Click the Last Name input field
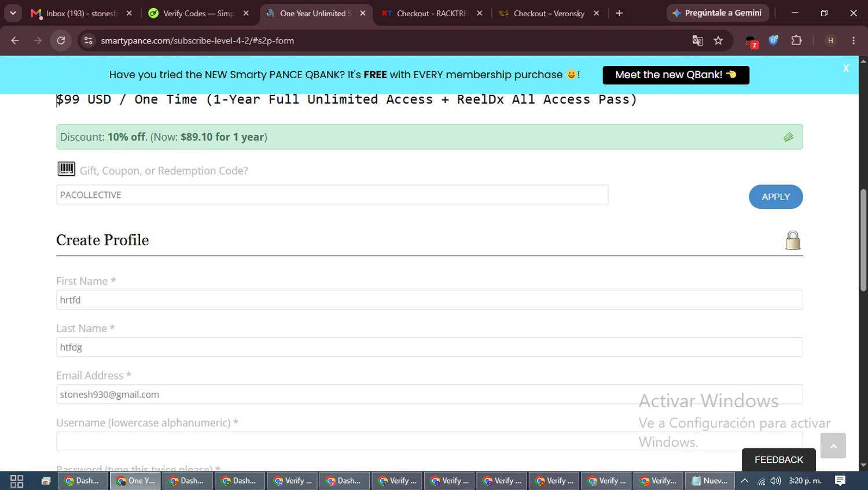This screenshot has width=868, height=490. [429, 347]
